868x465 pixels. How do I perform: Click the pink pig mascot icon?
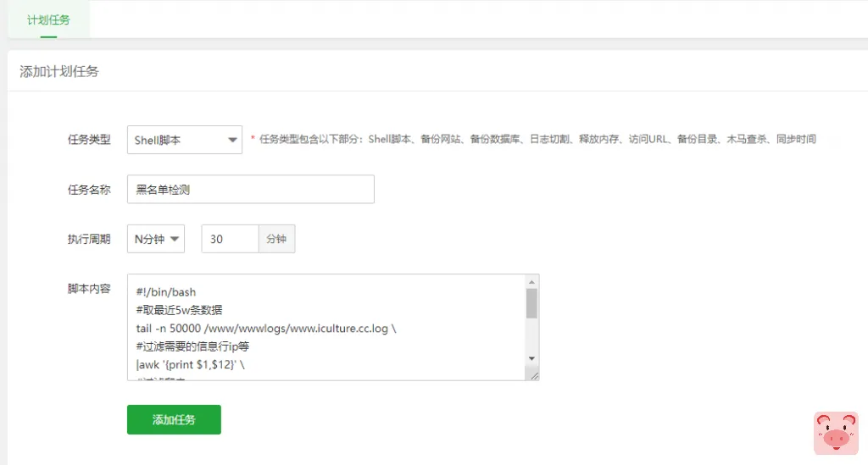click(836, 433)
